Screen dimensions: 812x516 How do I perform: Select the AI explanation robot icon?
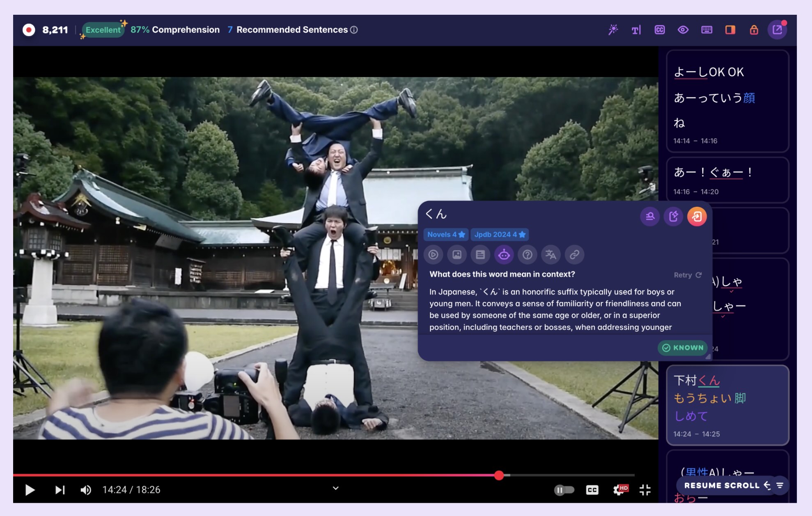[x=504, y=254]
